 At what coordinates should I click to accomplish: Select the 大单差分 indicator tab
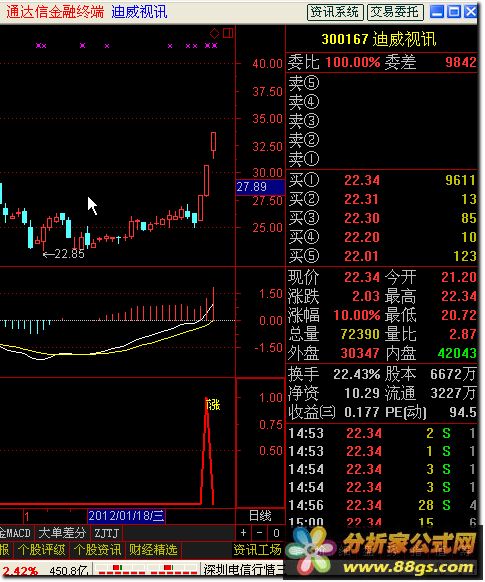click(x=62, y=533)
